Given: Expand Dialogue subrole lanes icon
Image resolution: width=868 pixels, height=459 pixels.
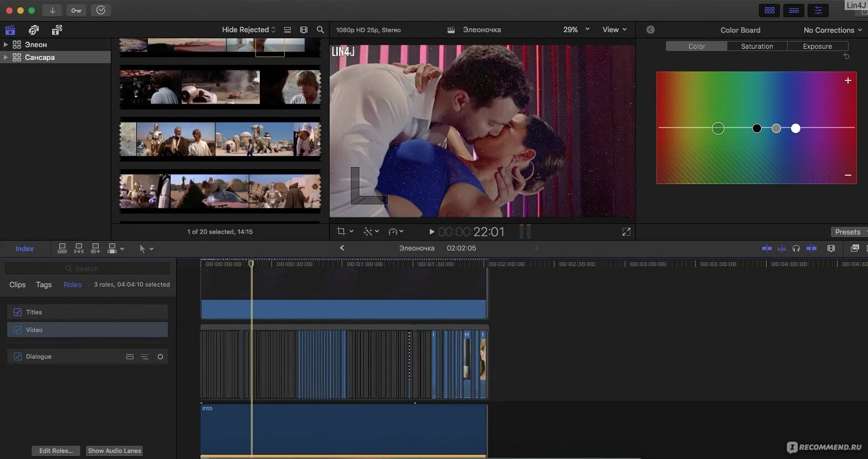Looking at the screenshot, I should (145, 356).
